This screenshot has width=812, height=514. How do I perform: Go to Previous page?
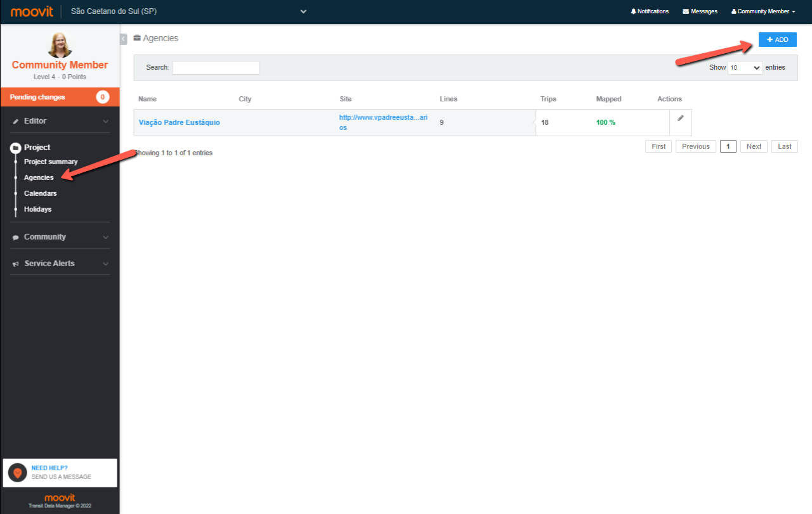tap(696, 146)
